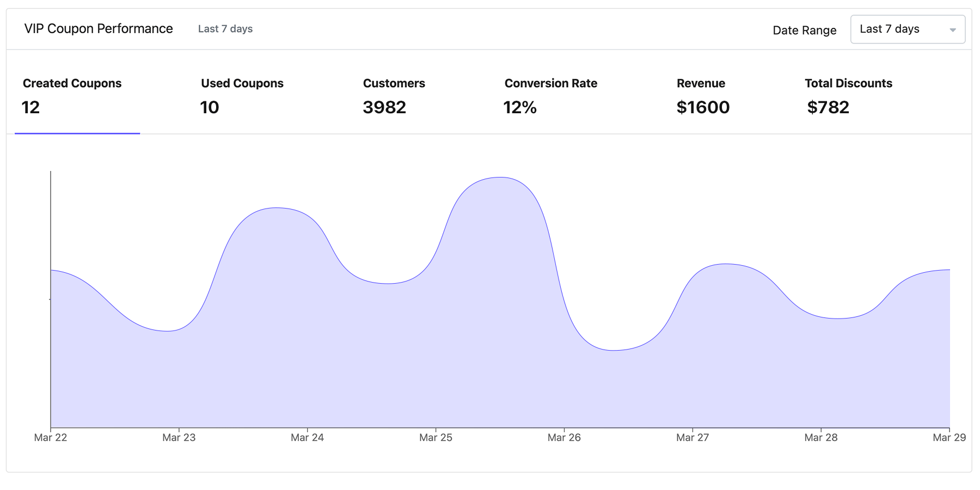Click the highest chart peak before Mar 26
980x490 pixels.
pos(500,177)
